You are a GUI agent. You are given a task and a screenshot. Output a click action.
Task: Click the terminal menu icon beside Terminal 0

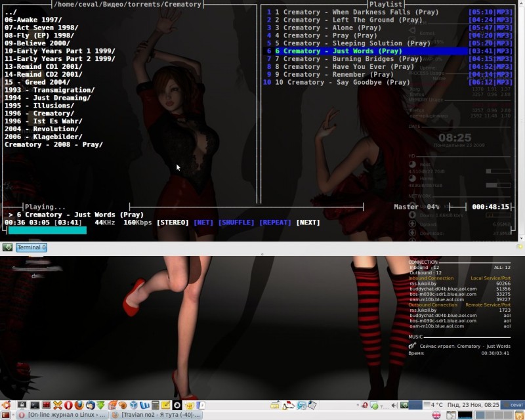7,247
